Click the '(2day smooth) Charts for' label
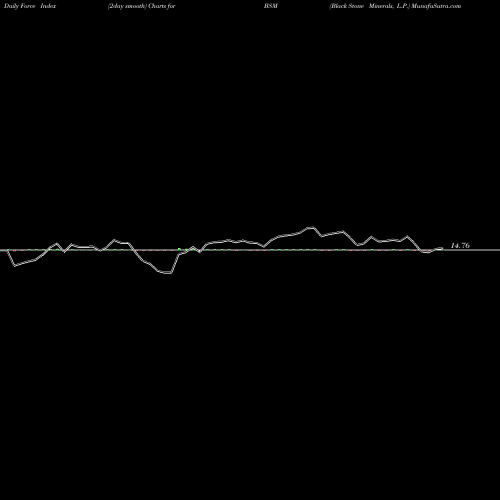This screenshot has height=500, width=500. tap(142, 6)
